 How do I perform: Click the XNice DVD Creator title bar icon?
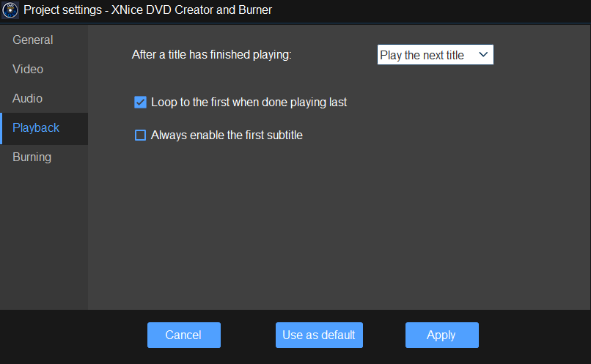11,10
